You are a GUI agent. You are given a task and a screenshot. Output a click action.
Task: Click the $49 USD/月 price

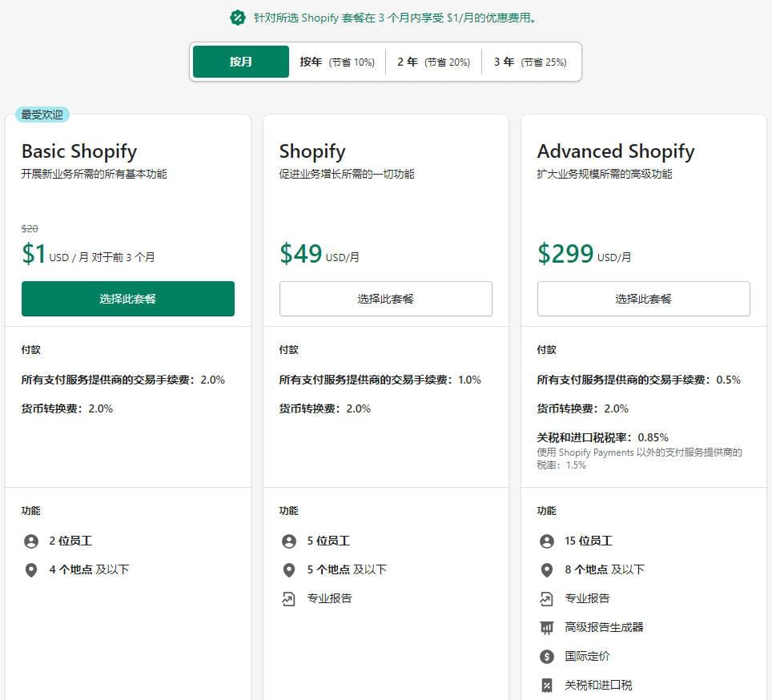[319, 255]
